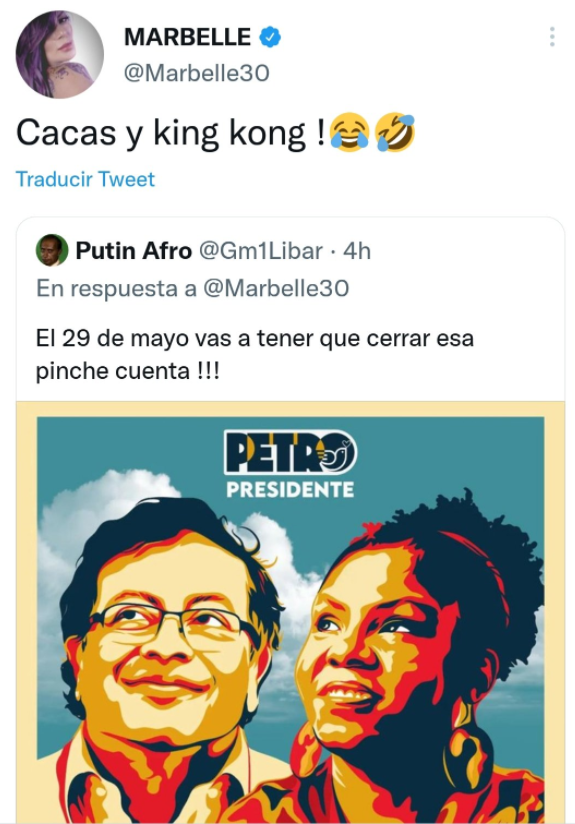Click the 4h timestamp on the quoted tweet
The width and height of the screenshot is (575, 824).
[x=357, y=251]
